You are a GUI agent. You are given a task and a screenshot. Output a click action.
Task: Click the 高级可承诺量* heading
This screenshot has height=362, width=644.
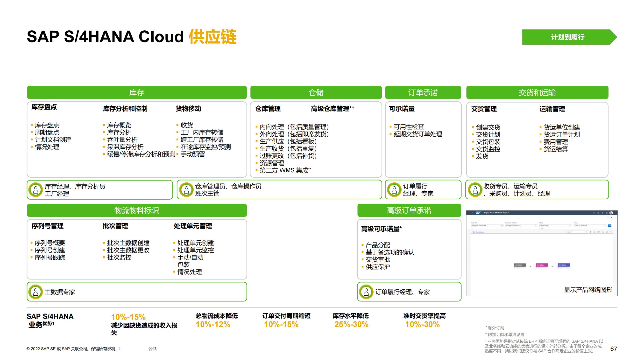pyautogui.click(x=382, y=229)
